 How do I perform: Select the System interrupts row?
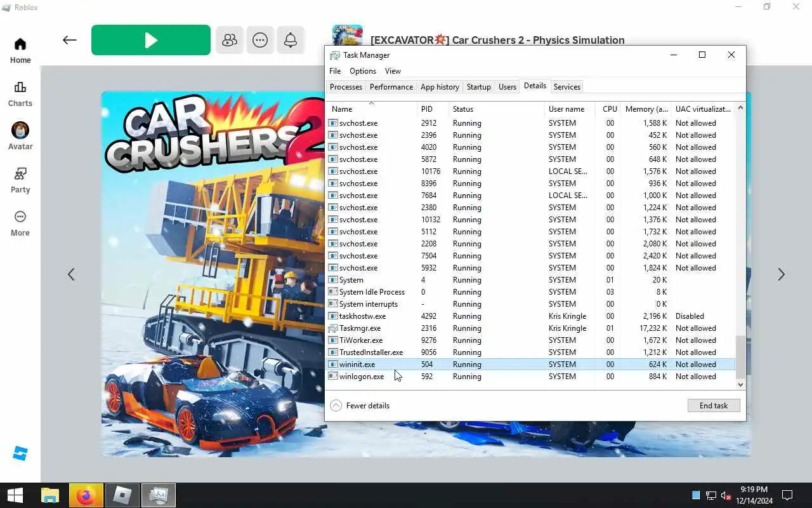click(x=530, y=304)
